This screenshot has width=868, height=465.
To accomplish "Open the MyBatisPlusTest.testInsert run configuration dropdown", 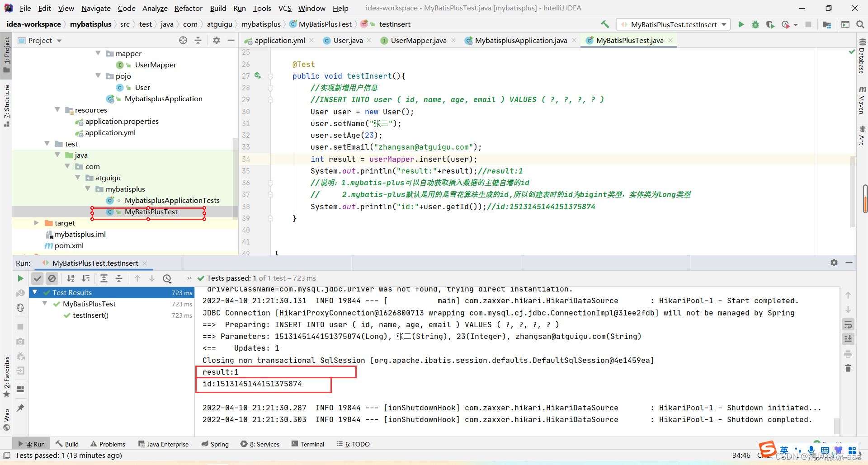I will [674, 24].
